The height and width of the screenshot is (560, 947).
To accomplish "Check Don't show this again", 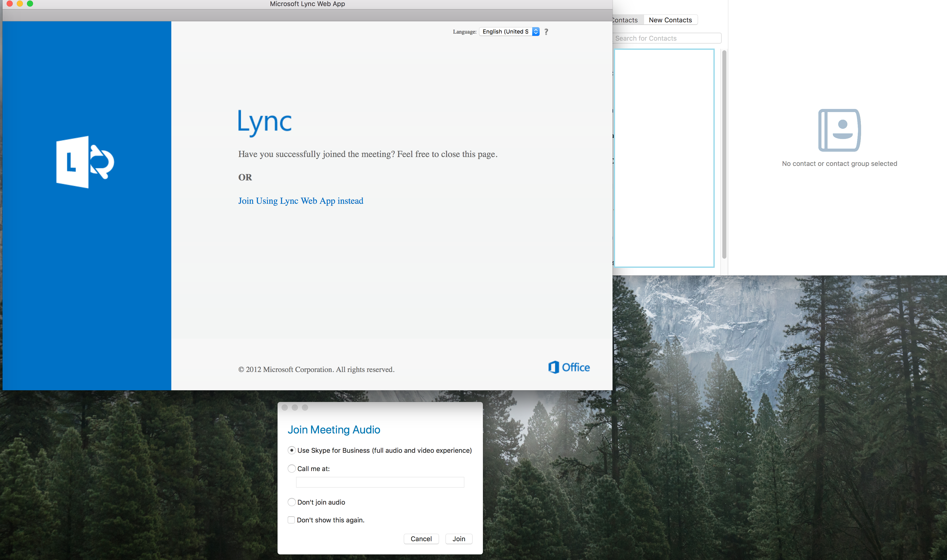I will (x=291, y=520).
